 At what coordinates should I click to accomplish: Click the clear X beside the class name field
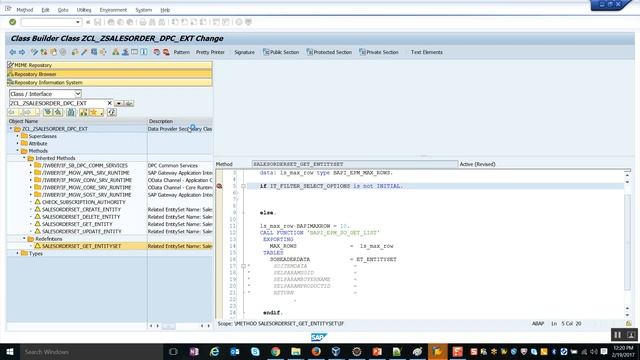coord(109,103)
